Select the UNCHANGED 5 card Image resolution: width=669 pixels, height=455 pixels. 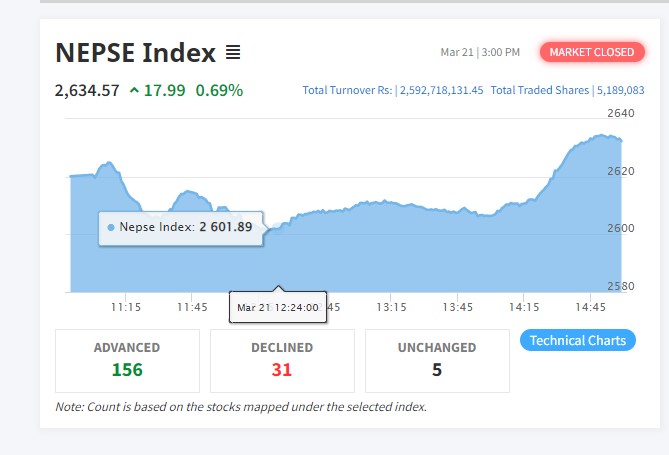tap(437, 361)
